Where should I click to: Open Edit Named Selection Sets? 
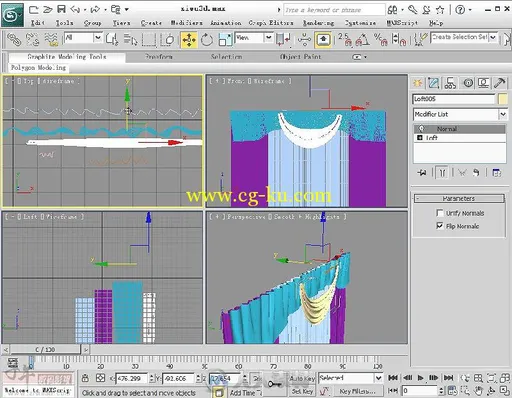[421, 40]
